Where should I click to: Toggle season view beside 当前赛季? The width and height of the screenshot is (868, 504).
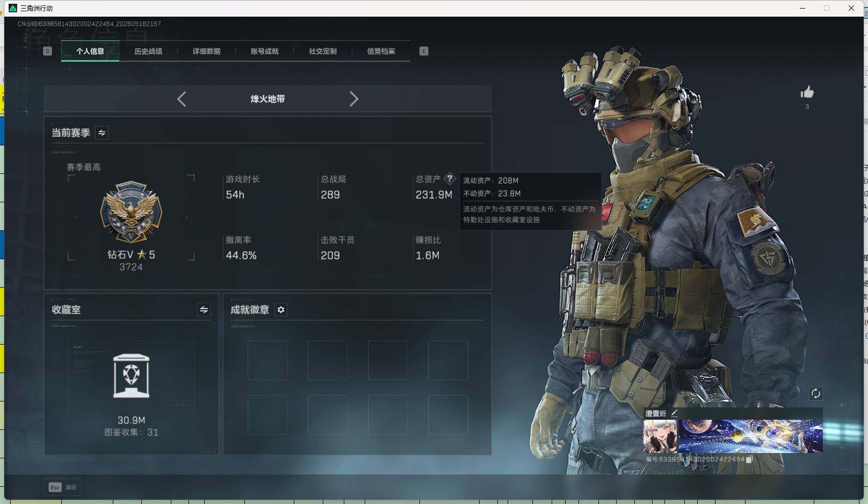click(102, 133)
